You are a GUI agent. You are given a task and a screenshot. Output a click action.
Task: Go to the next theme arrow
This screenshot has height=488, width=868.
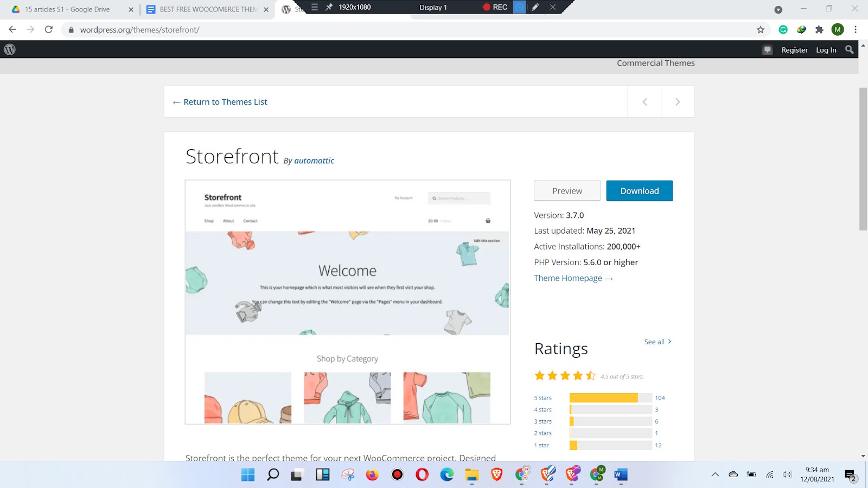pyautogui.click(x=678, y=102)
